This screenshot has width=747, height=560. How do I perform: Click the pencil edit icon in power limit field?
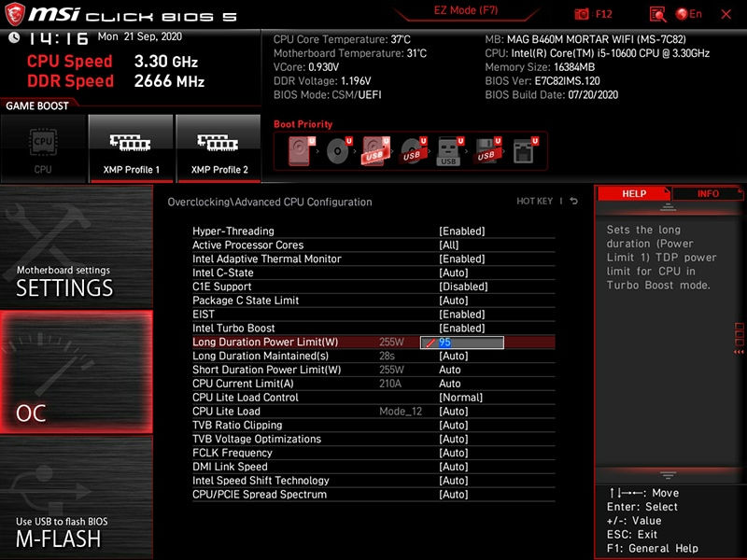[x=430, y=343]
